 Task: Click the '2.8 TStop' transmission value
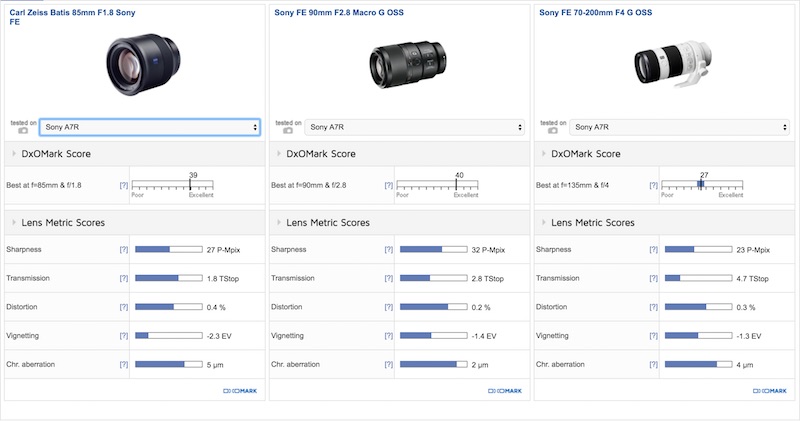[487, 279]
